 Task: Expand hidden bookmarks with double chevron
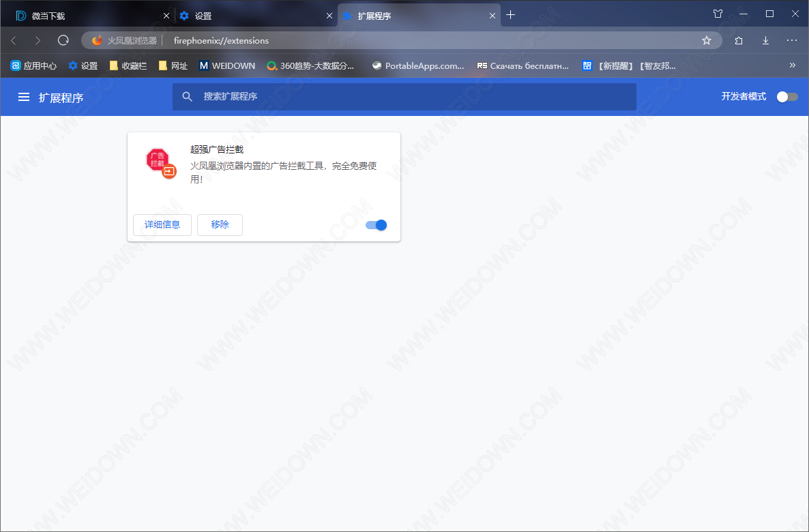tap(793, 65)
